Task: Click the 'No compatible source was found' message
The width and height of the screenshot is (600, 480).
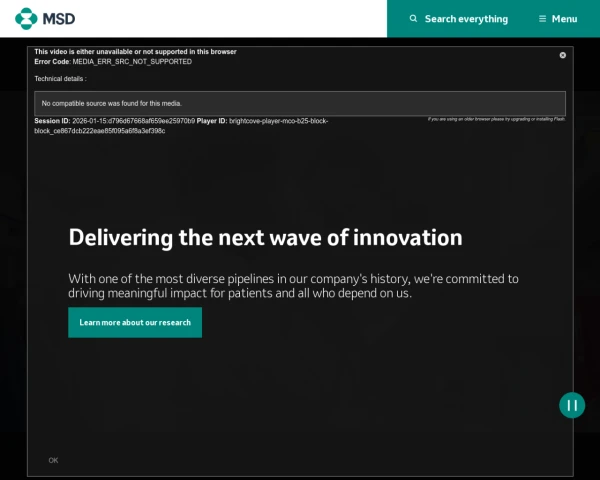Action: pyautogui.click(x=300, y=103)
